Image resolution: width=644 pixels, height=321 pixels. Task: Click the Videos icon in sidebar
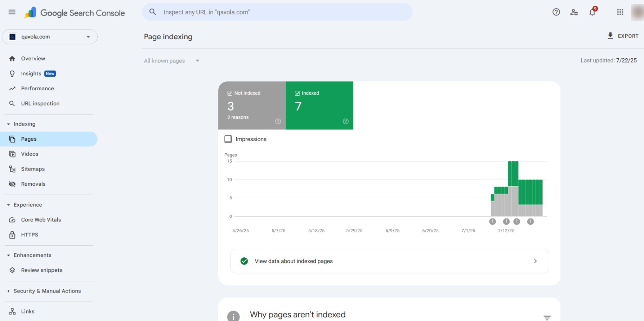click(12, 154)
